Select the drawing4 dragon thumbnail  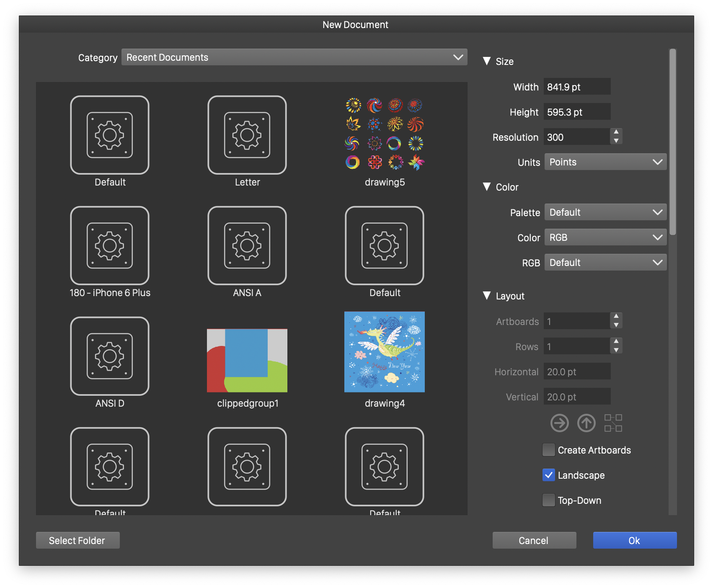coord(385,352)
